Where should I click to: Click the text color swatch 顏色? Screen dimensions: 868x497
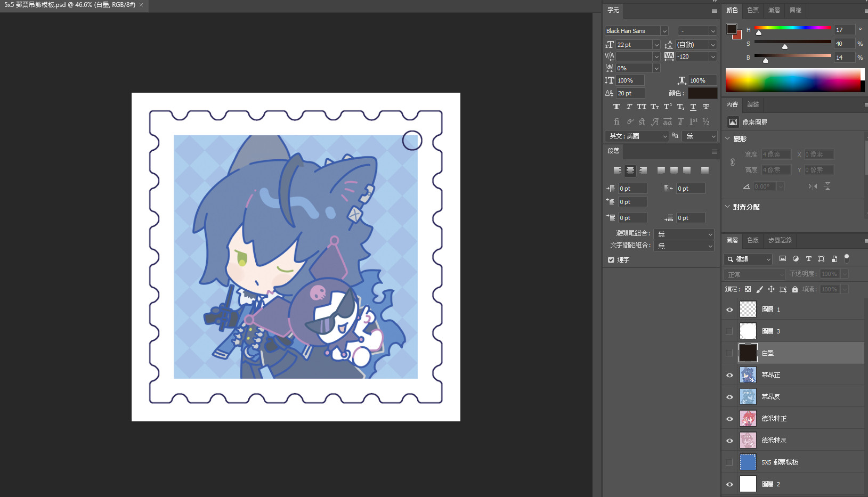702,93
